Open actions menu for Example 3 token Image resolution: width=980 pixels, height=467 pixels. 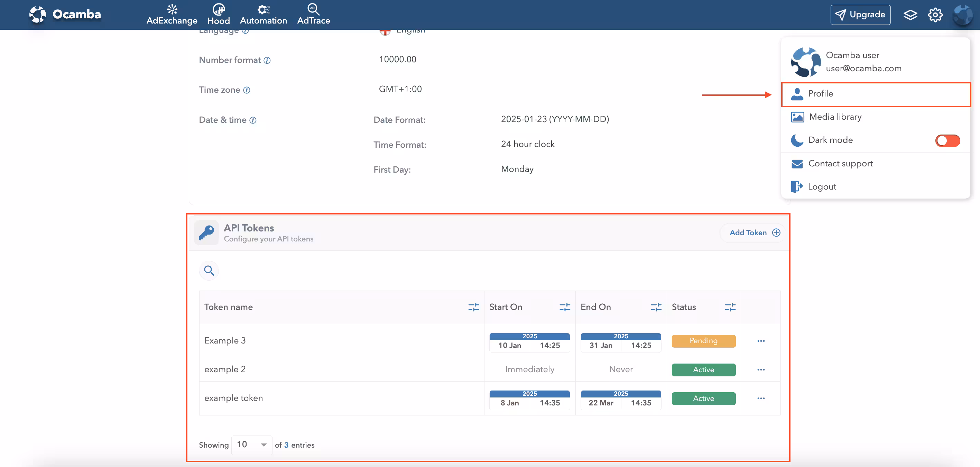coord(760,341)
